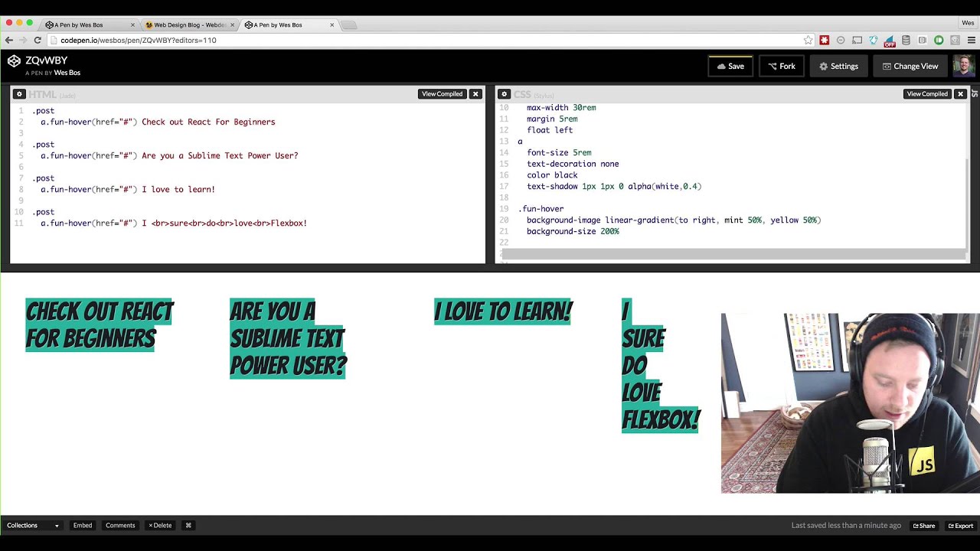Click Last saved less than a minute ago
The width and height of the screenshot is (980, 551).
coord(846,526)
